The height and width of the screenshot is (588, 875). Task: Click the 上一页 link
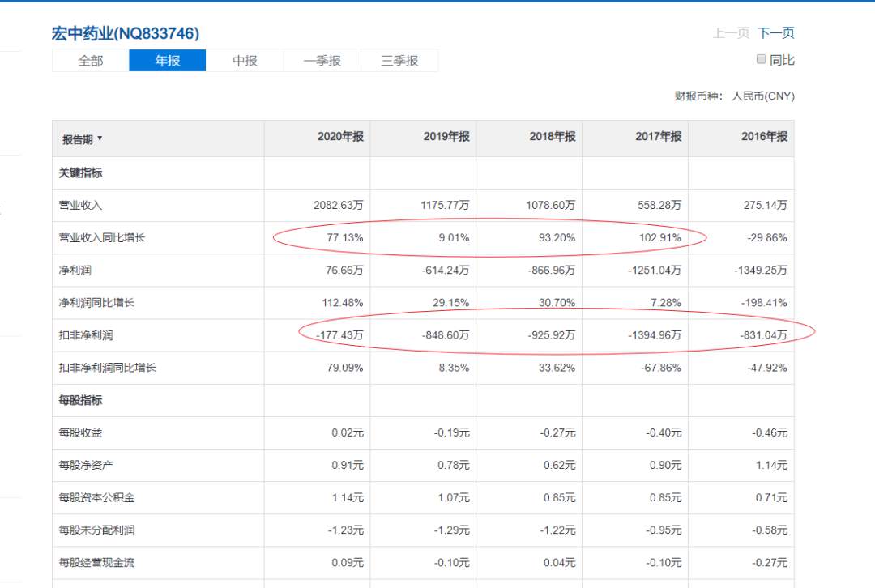[x=731, y=33]
